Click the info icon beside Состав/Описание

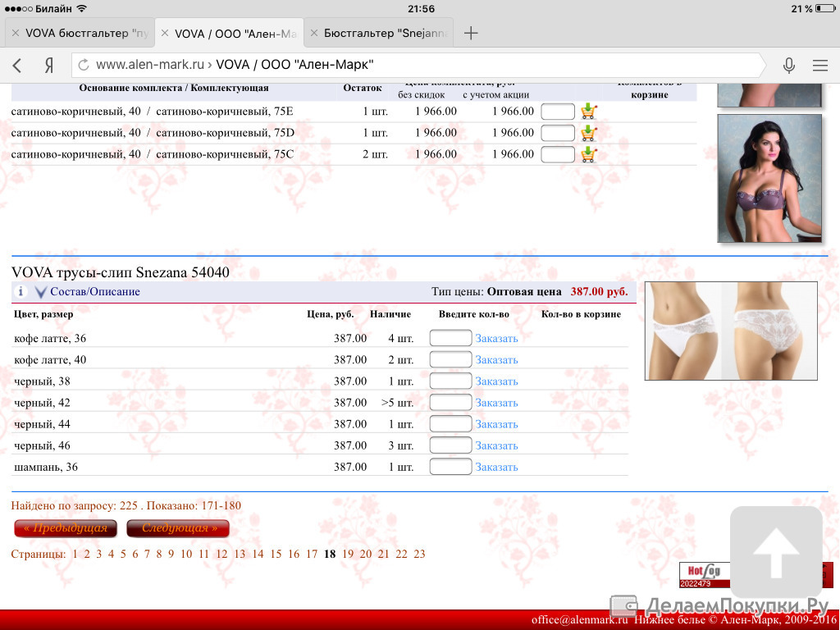21,291
